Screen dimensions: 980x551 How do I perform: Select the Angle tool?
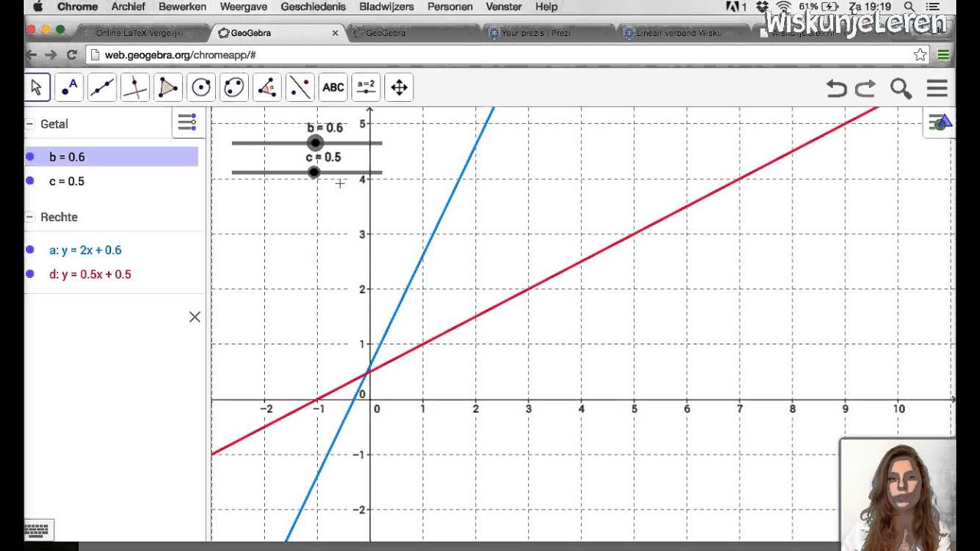click(266, 87)
